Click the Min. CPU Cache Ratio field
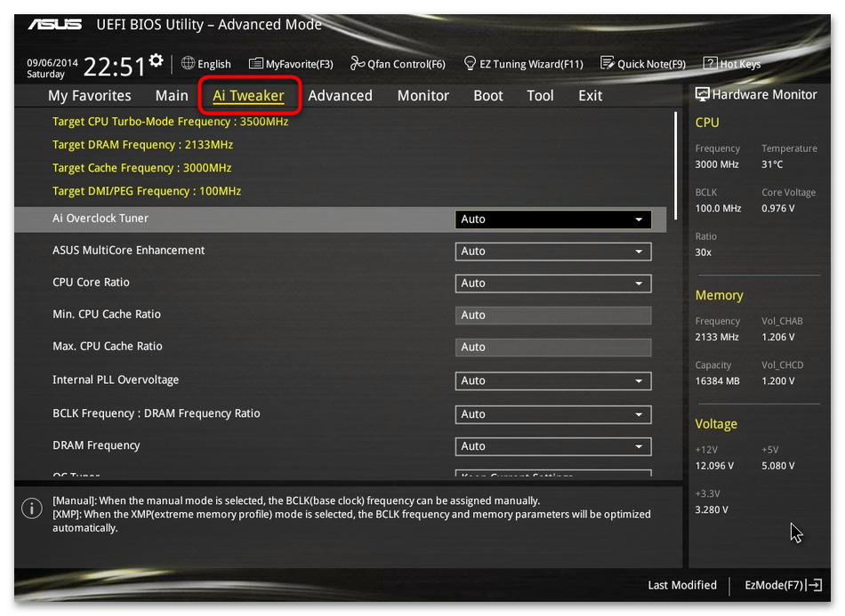This screenshot has height=616, width=845. coord(552,316)
